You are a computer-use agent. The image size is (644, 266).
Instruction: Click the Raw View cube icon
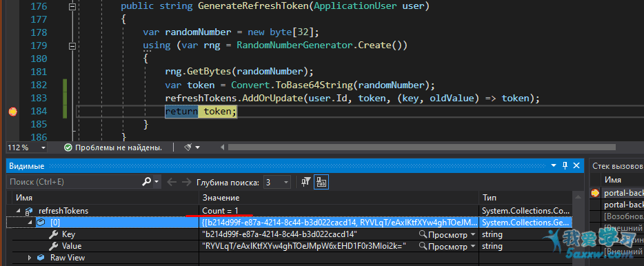40,258
